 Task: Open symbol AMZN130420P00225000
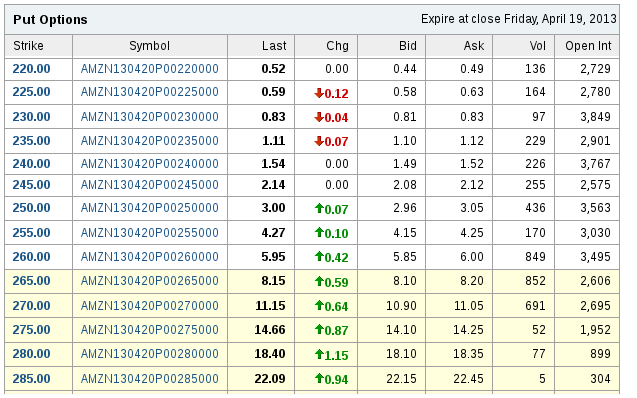point(150,92)
